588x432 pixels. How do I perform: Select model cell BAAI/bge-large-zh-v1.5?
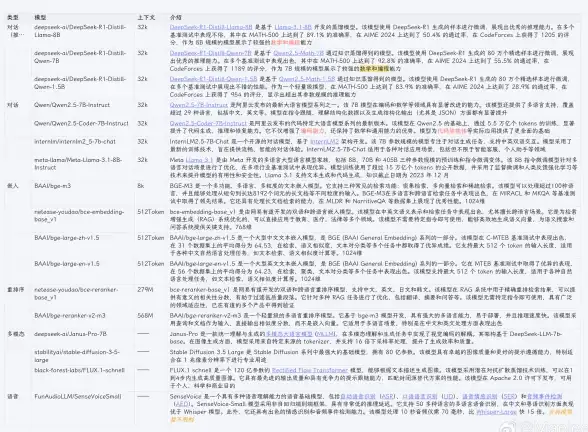67,238
